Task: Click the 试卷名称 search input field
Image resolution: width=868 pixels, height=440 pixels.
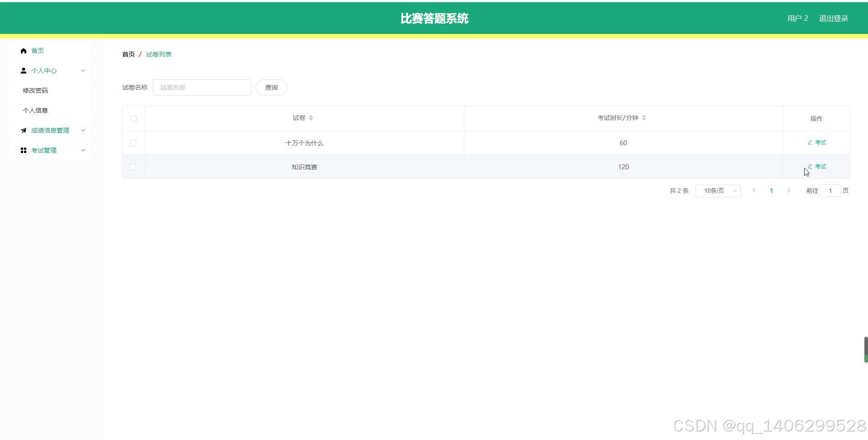Action: pyautogui.click(x=202, y=87)
